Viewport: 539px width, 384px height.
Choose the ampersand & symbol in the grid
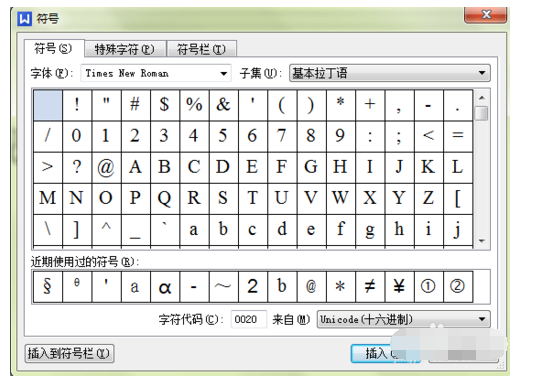point(223,105)
